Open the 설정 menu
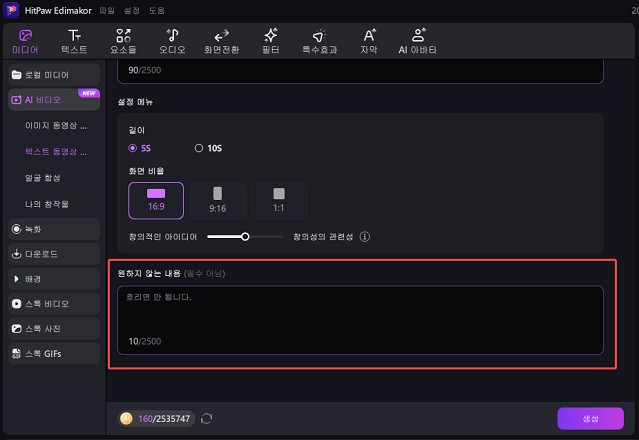The height and width of the screenshot is (440, 639). [132, 11]
